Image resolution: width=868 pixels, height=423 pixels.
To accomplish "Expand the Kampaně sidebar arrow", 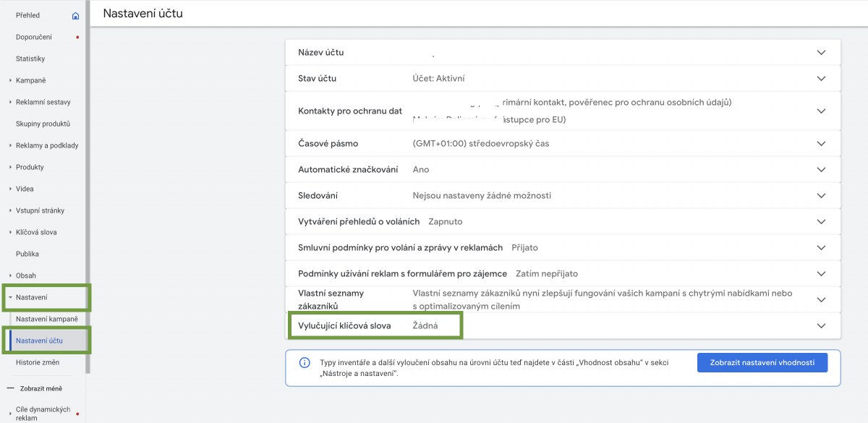I will click(10, 80).
